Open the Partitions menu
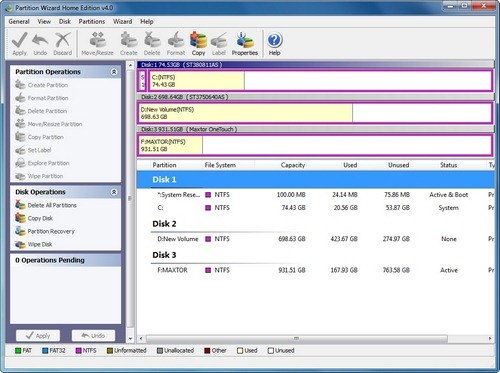Screen dimensions: 500x373 [x=92, y=22]
